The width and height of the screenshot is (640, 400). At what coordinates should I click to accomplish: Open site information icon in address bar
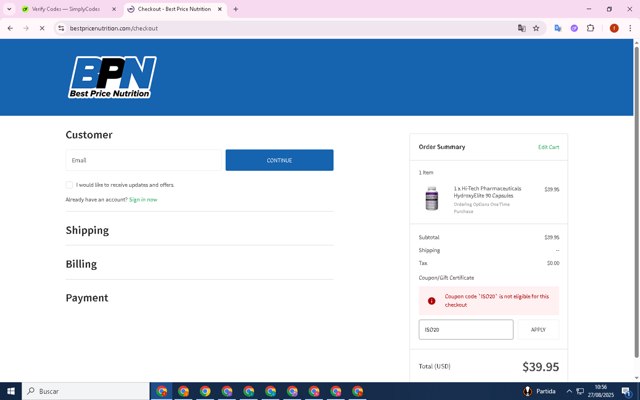(x=61, y=28)
